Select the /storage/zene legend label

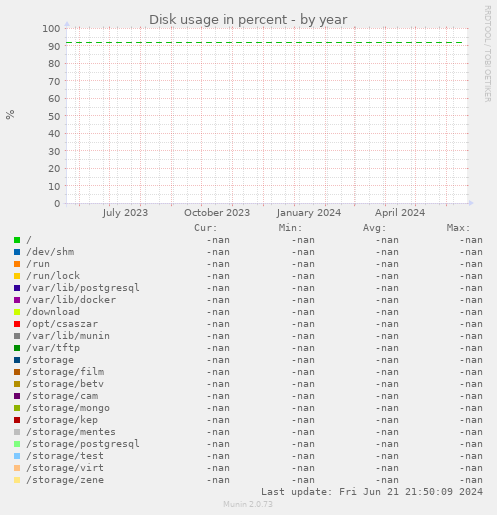click(65, 480)
